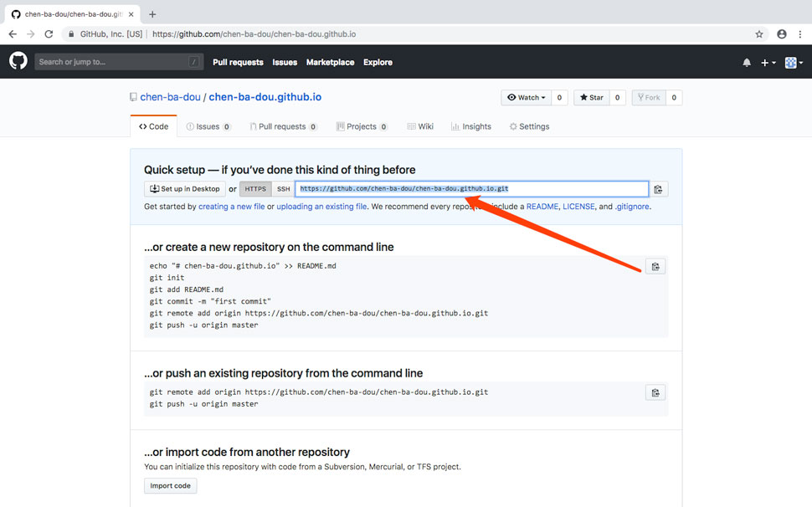Switch to the Issues tab
The height and width of the screenshot is (507, 812).
point(208,127)
